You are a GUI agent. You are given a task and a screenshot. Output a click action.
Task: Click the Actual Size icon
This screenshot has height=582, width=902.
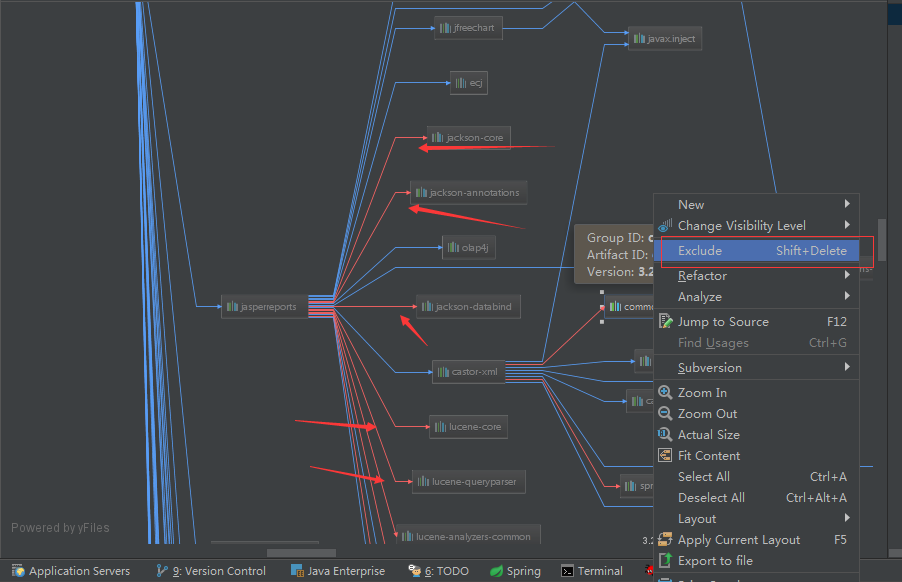click(665, 435)
